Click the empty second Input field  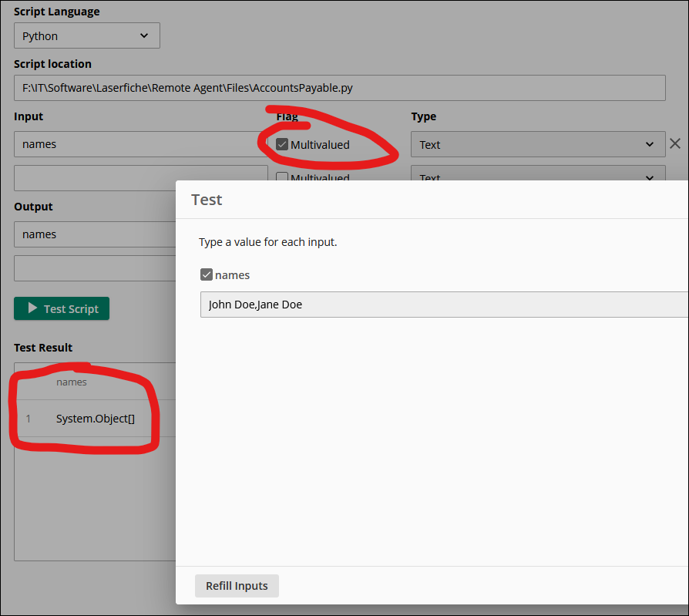tap(139, 178)
